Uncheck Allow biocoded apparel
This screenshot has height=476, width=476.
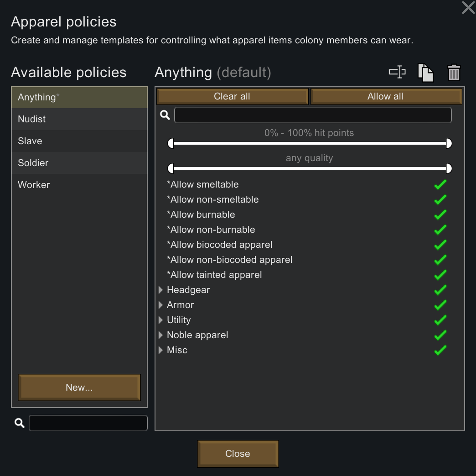(440, 245)
